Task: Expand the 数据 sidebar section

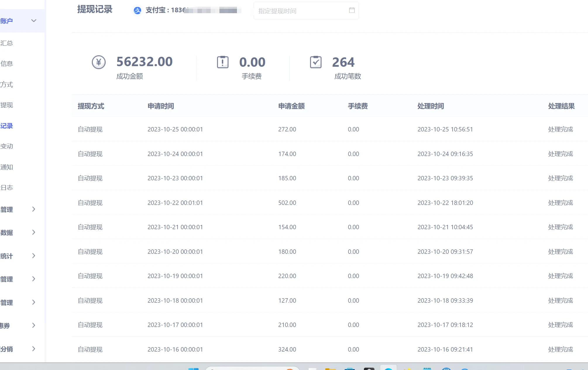Action: click(x=34, y=232)
